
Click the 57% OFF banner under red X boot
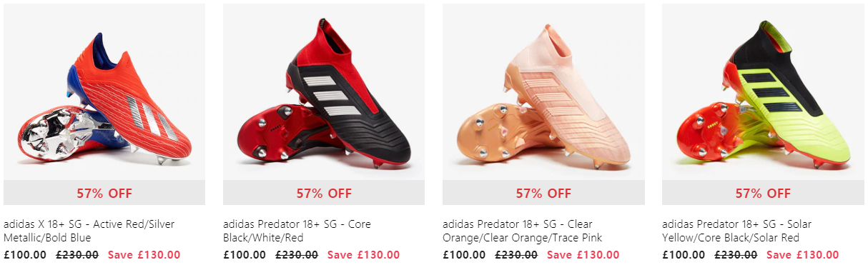click(104, 193)
